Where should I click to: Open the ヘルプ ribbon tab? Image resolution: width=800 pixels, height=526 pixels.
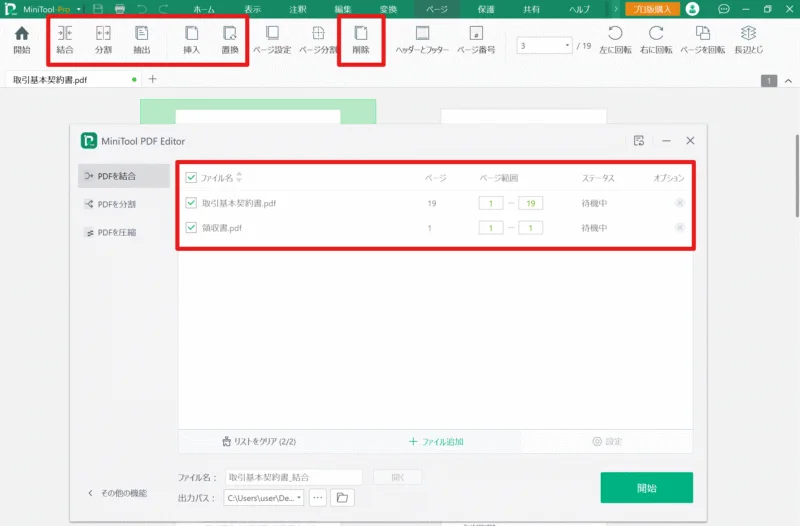(x=579, y=9)
